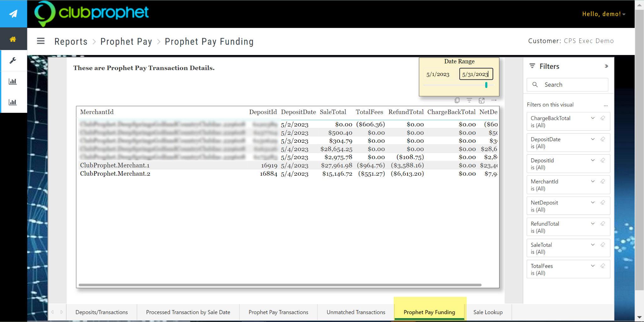
Task: Expand the SaleTotal filter card
Action: pos(593,244)
